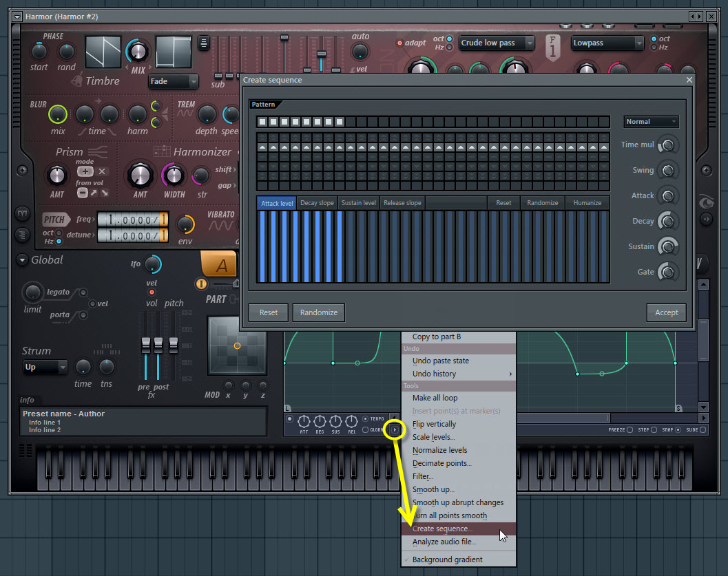The height and width of the screenshot is (576, 728).
Task: Toggle the FREEZE option
Action: click(630, 430)
